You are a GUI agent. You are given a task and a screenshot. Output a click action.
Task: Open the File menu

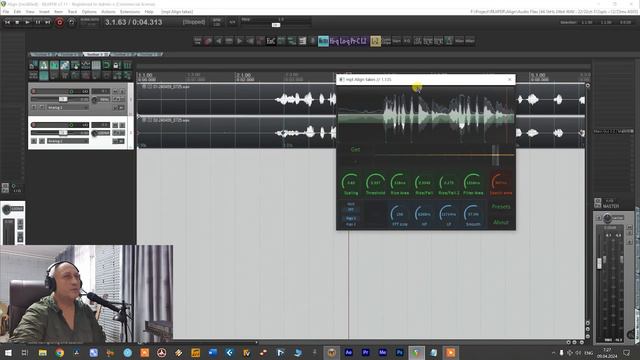(6, 12)
